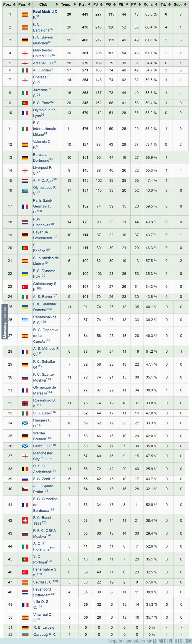The height and width of the screenshot is (644, 192).
Task: Click the Turkish flag beside Galatasaray S. K.
Action: (x=25, y=287)
